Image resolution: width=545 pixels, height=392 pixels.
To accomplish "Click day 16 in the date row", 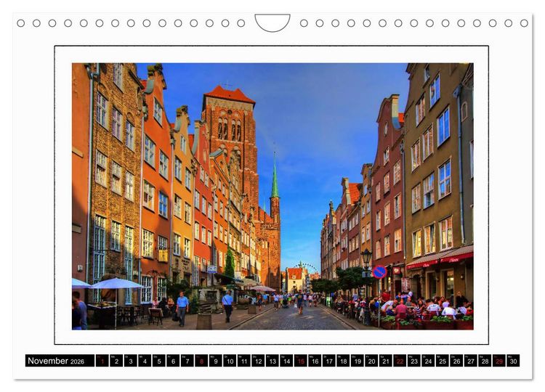I will pyautogui.click(x=315, y=360).
